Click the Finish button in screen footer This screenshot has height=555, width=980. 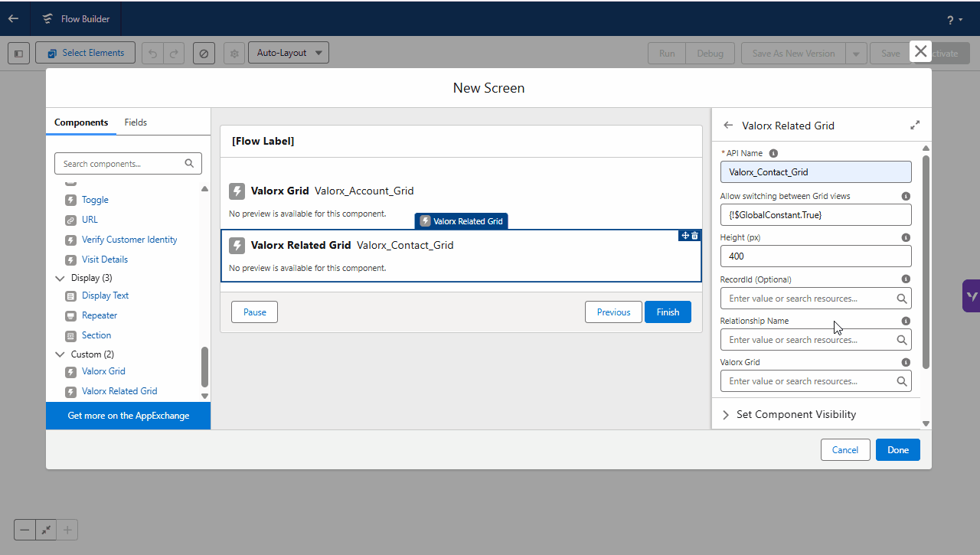point(668,312)
